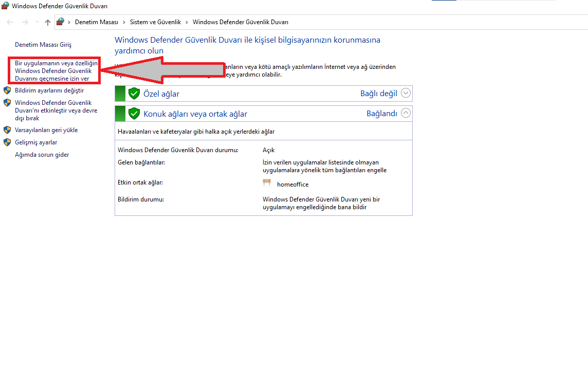Click the Back navigation arrow
The height and width of the screenshot is (367, 588).
10,22
